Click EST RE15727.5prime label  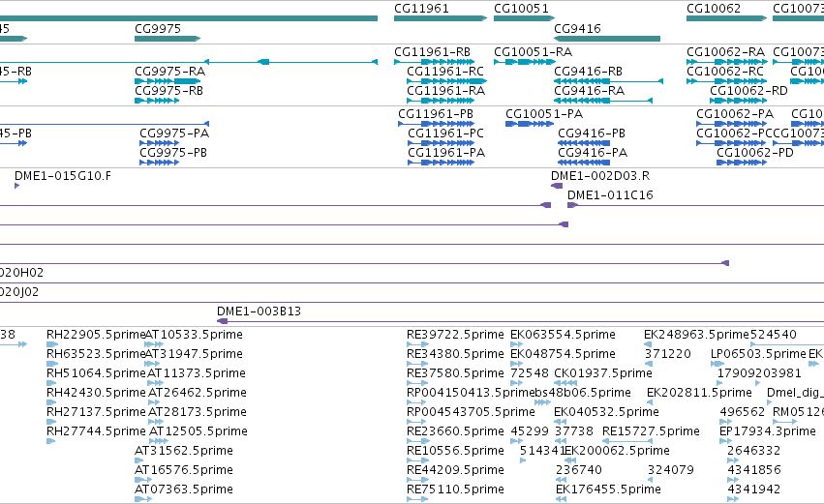(x=651, y=431)
